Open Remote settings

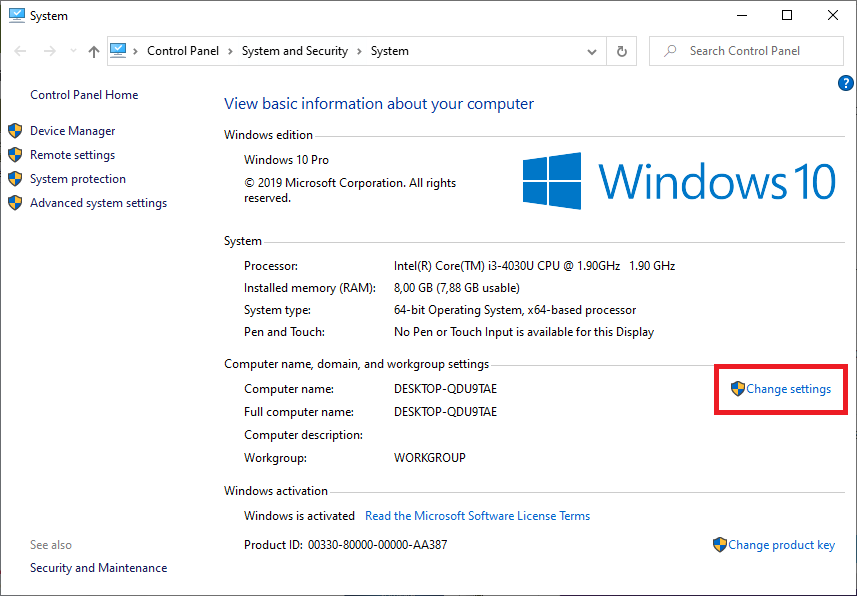pos(72,155)
